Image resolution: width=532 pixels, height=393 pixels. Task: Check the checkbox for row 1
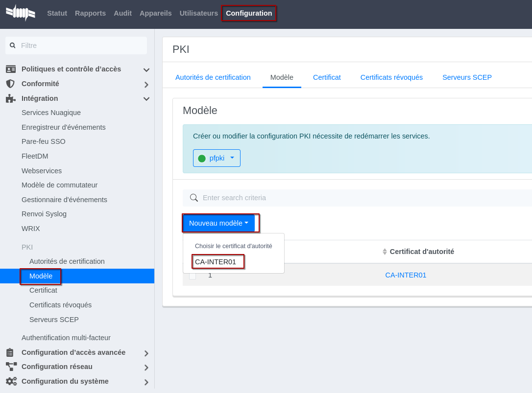point(193,276)
